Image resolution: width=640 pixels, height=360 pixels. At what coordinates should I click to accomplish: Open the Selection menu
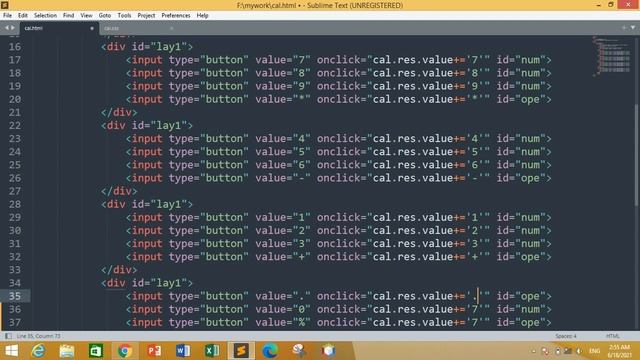(x=45, y=16)
